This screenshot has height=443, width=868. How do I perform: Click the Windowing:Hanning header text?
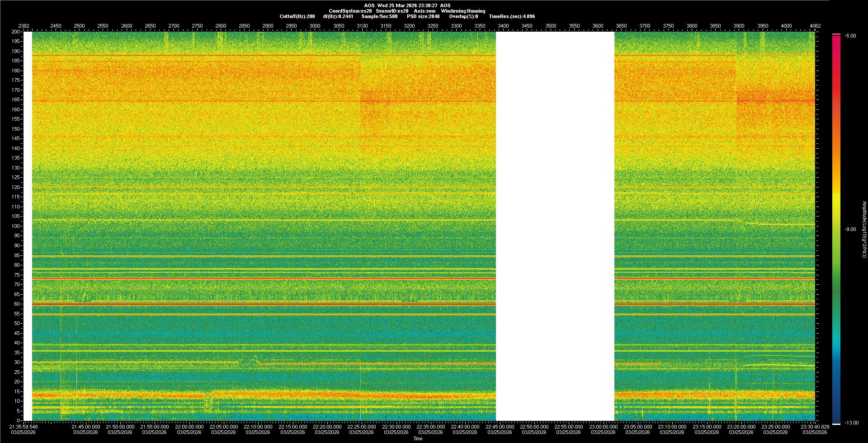click(x=463, y=11)
